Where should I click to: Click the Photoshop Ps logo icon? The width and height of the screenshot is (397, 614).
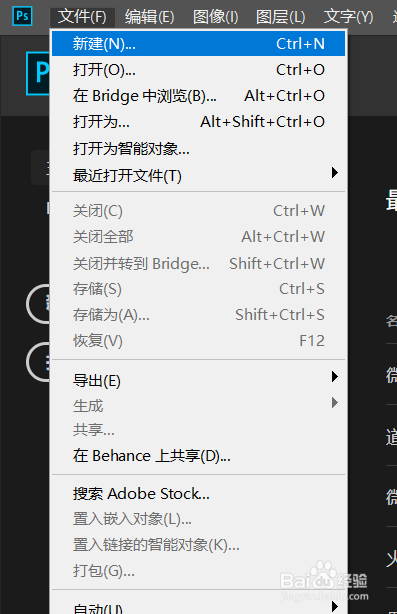coord(22,16)
